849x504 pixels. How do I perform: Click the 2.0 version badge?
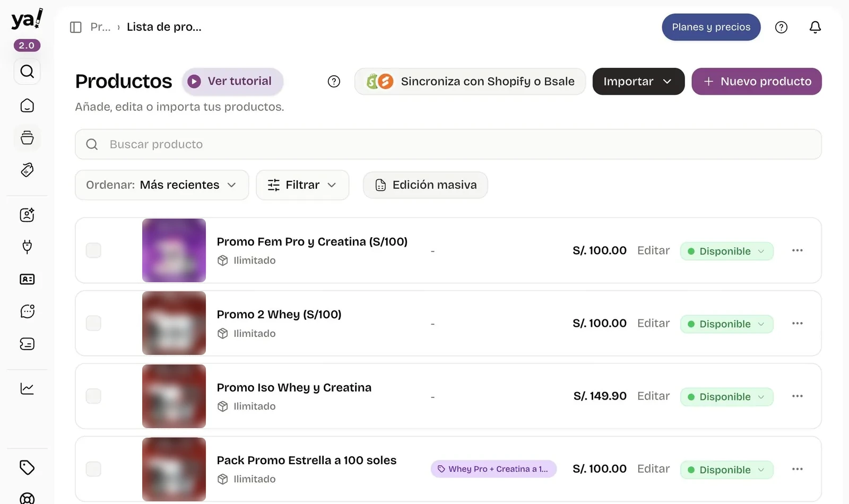27,46
